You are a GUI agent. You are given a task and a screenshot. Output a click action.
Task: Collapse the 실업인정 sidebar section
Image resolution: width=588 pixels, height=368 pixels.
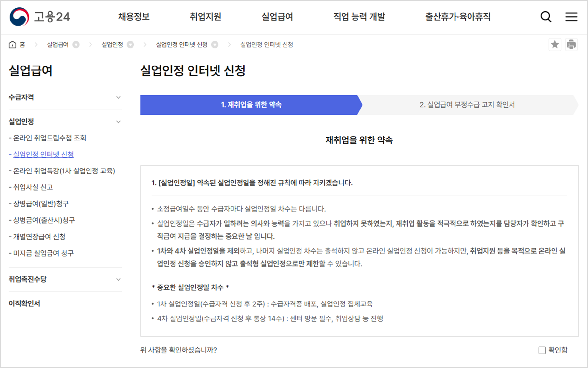118,121
